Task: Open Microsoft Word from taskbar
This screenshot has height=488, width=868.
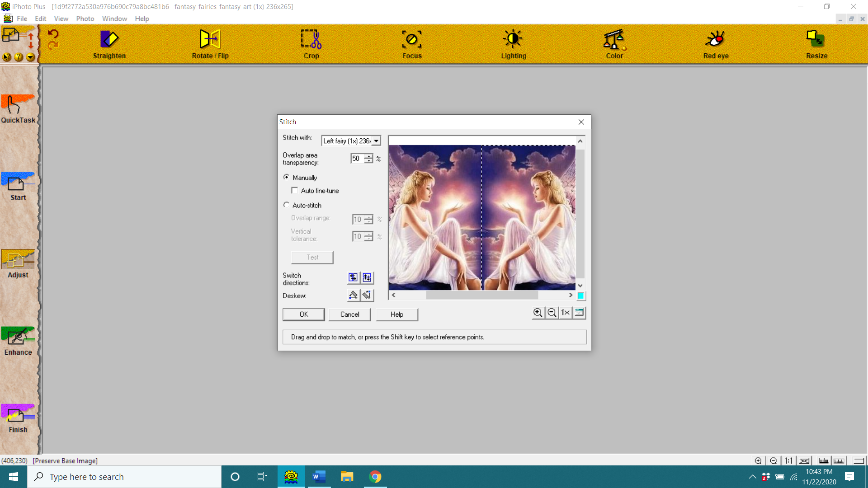Action: (319, 477)
